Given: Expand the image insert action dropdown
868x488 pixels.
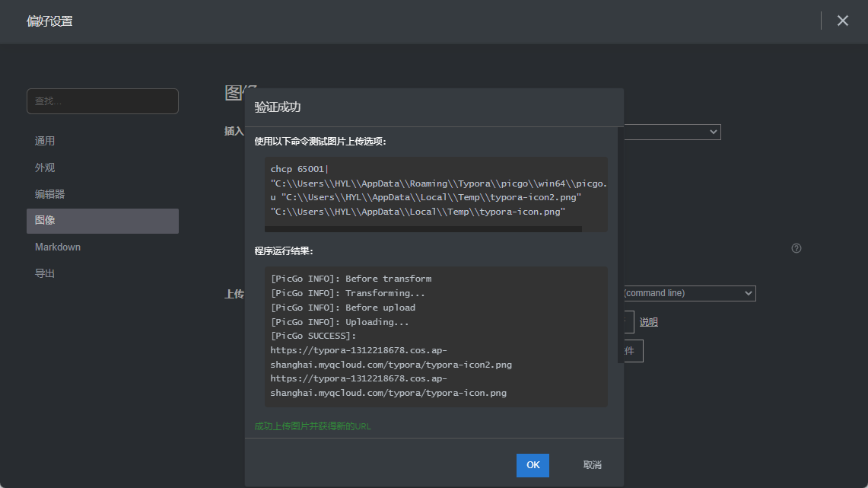Looking at the screenshot, I should pos(672,132).
